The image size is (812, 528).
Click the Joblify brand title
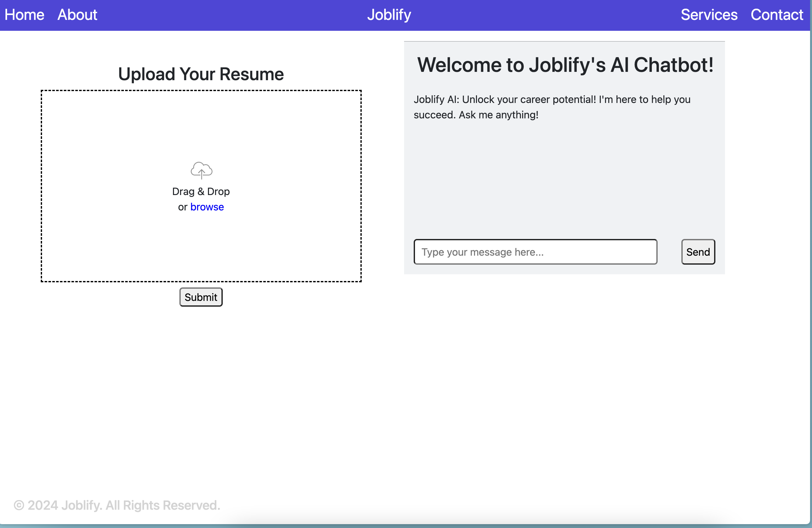coord(389,15)
